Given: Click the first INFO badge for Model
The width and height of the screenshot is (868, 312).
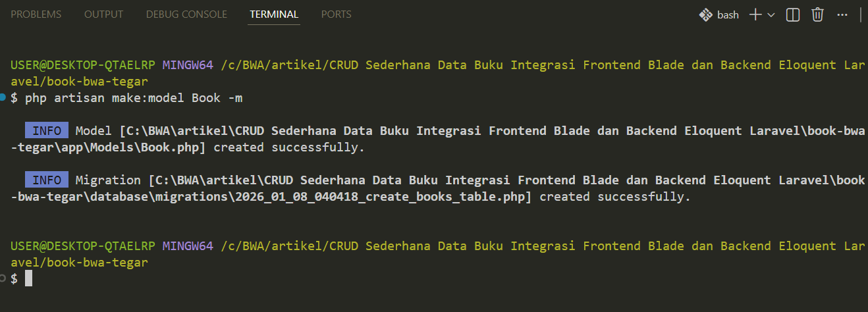Looking at the screenshot, I should [46, 130].
